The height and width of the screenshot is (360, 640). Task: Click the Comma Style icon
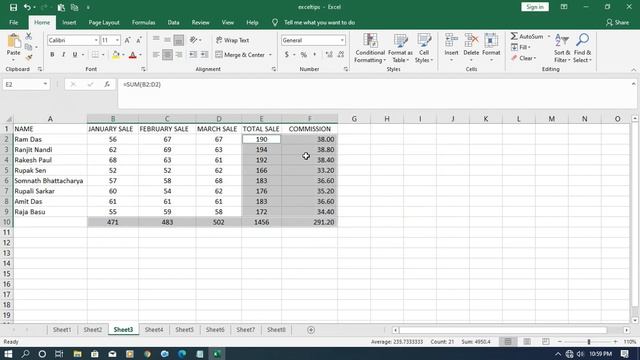315,55
